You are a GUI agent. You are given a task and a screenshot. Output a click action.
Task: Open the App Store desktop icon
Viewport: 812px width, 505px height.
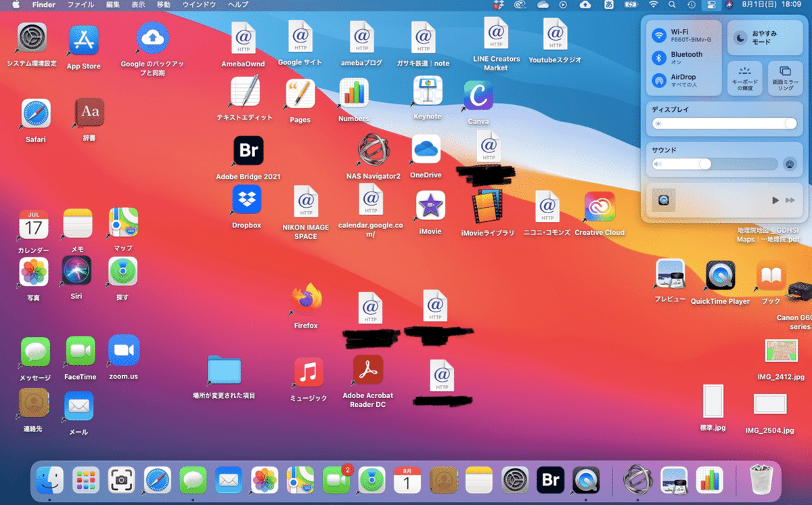(84, 41)
